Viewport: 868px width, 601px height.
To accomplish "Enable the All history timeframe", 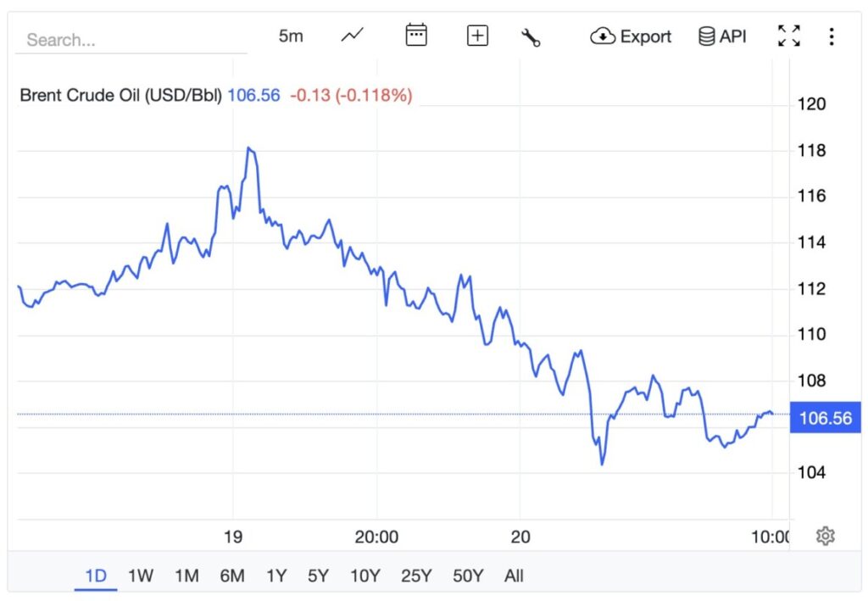I will [x=514, y=576].
